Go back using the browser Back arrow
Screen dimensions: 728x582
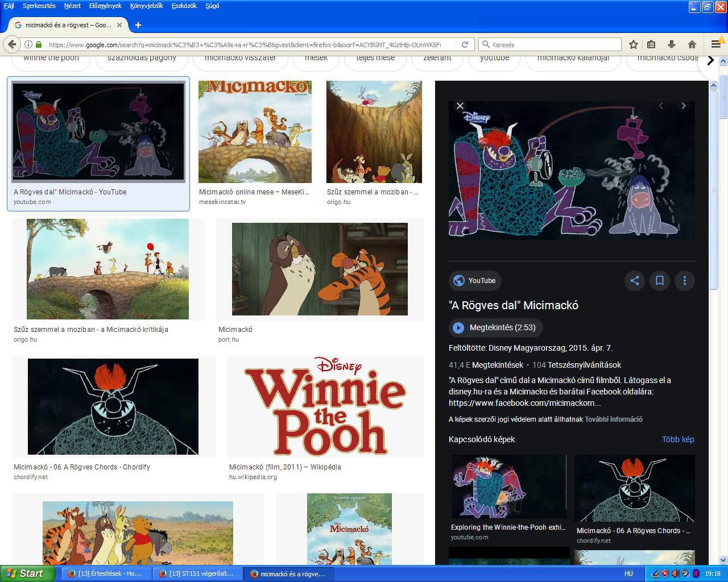pos(13,44)
